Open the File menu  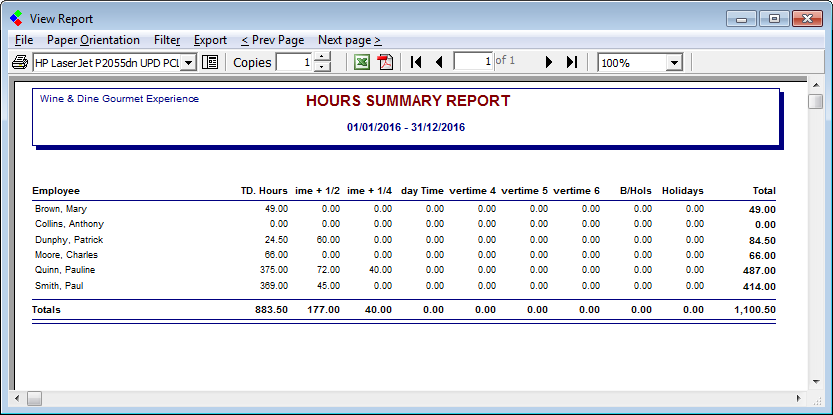(24, 40)
